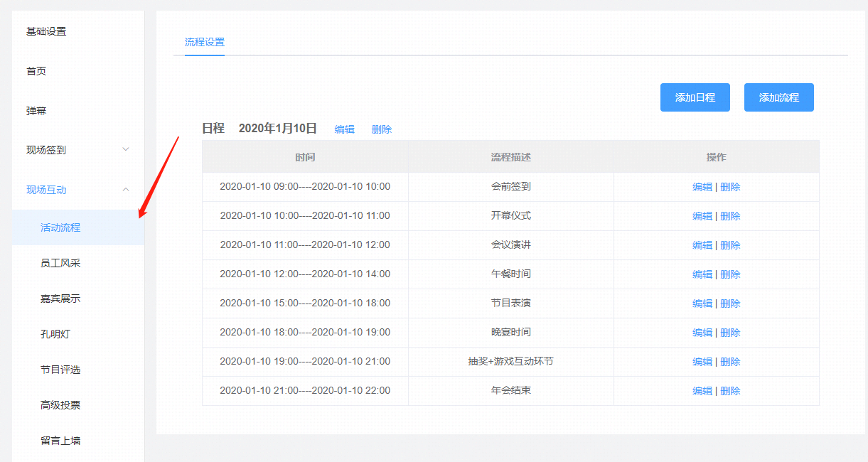The height and width of the screenshot is (462, 868).
Task: Edit the 抽奖+游戏互动环节 row
Action: click(702, 362)
